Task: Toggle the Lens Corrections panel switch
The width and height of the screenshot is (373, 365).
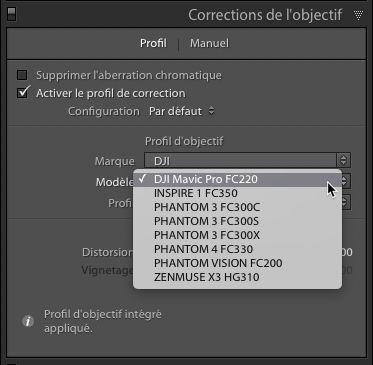Action: (x=11, y=14)
